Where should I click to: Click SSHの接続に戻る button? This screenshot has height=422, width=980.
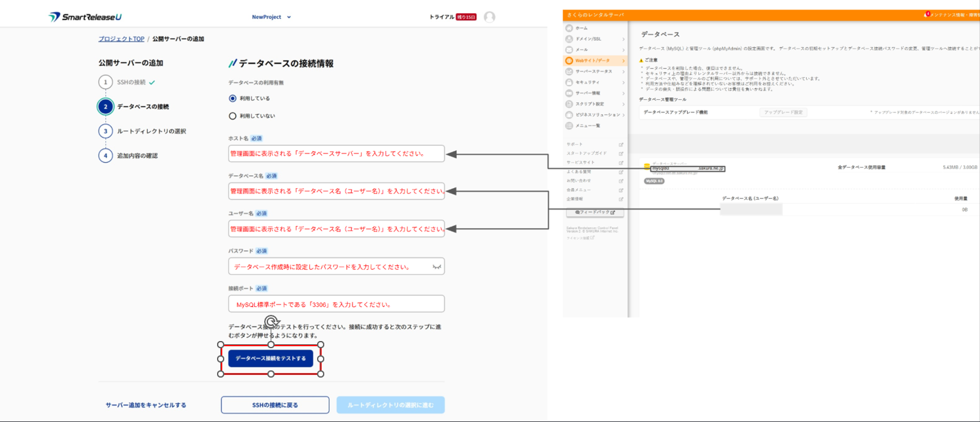click(x=275, y=405)
